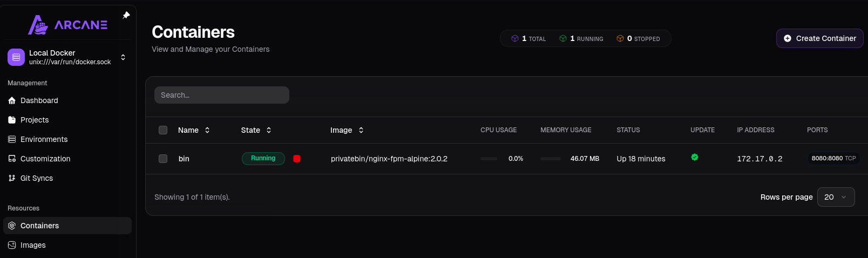The width and height of the screenshot is (868, 258).
Task: Click the Running state badge
Action: coord(263,159)
